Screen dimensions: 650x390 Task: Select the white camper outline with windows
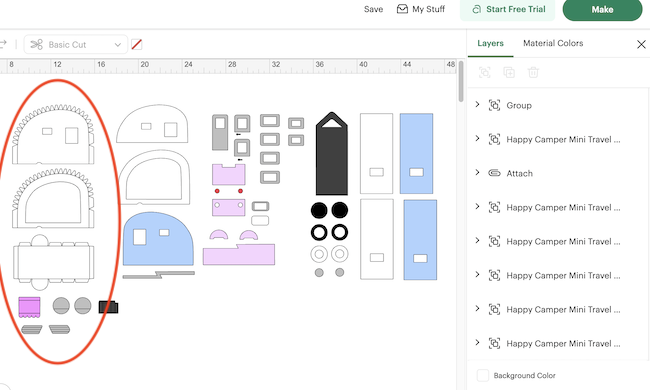pos(152,124)
